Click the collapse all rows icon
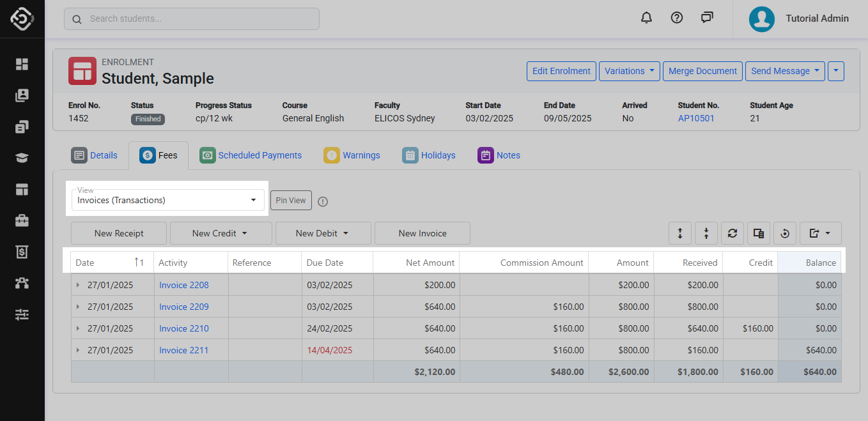 pos(706,233)
